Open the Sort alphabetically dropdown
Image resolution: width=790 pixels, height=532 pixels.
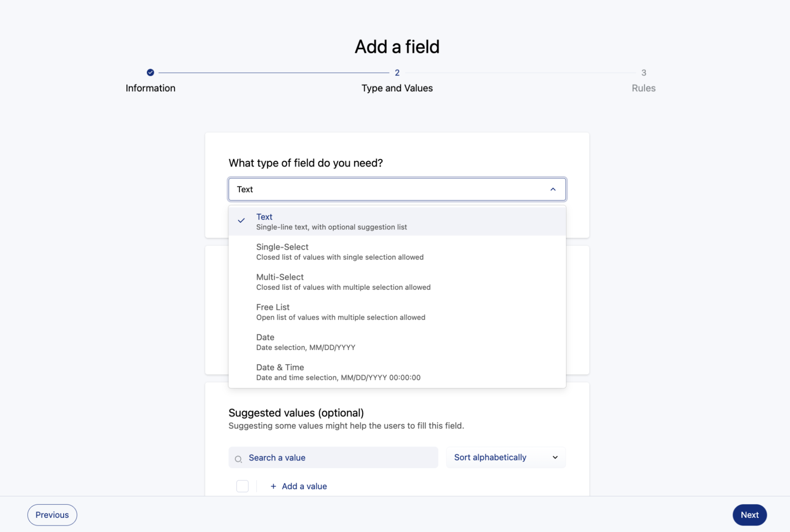point(505,457)
